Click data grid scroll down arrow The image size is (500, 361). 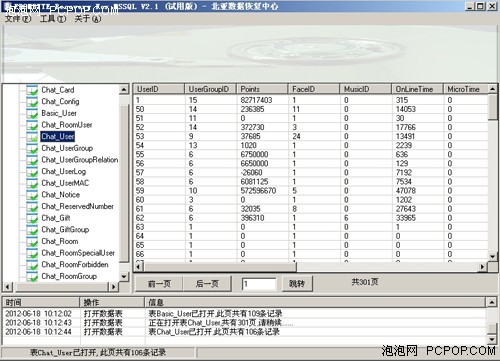pyautogui.click(x=493, y=256)
